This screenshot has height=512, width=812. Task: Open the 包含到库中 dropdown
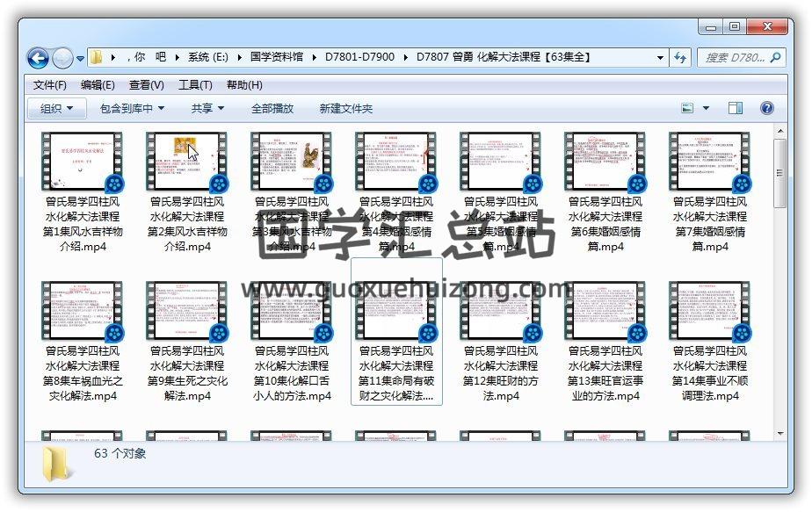coord(132,108)
